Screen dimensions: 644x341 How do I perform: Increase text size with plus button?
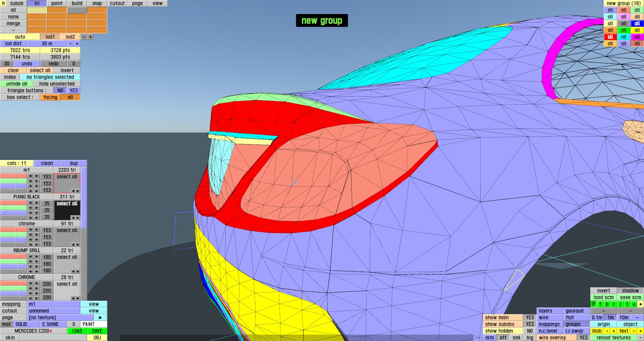pos(641,331)
